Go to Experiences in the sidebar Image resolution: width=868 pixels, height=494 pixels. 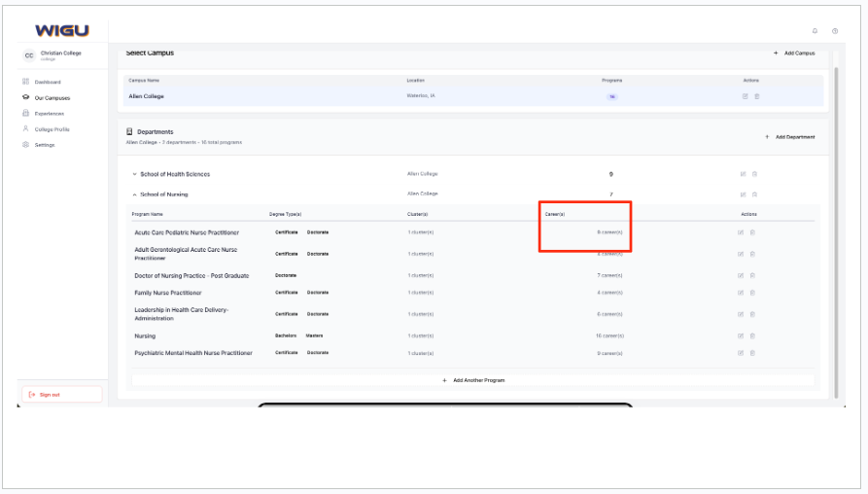coord(49,113)
